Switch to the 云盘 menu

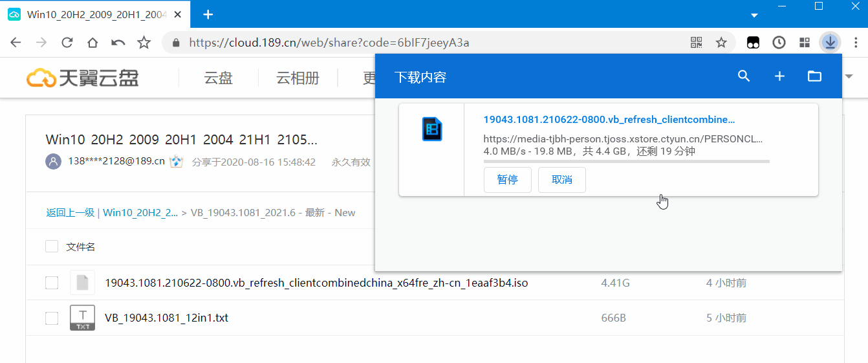[218, 78]
